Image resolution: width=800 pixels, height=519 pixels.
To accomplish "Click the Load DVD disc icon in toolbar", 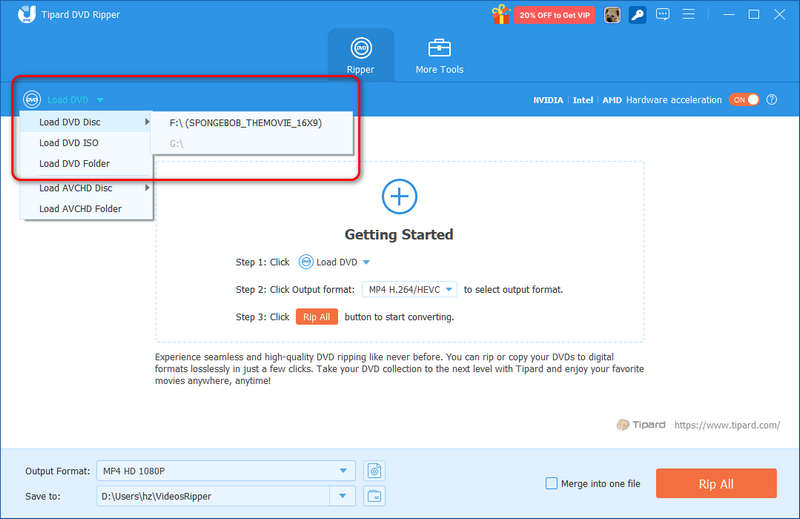I will click(x=32, y=100).
